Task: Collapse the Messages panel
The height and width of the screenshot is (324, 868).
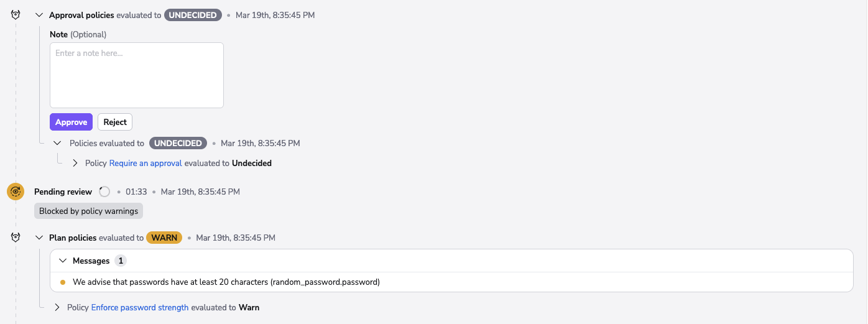Action: (x=63, y=261)
